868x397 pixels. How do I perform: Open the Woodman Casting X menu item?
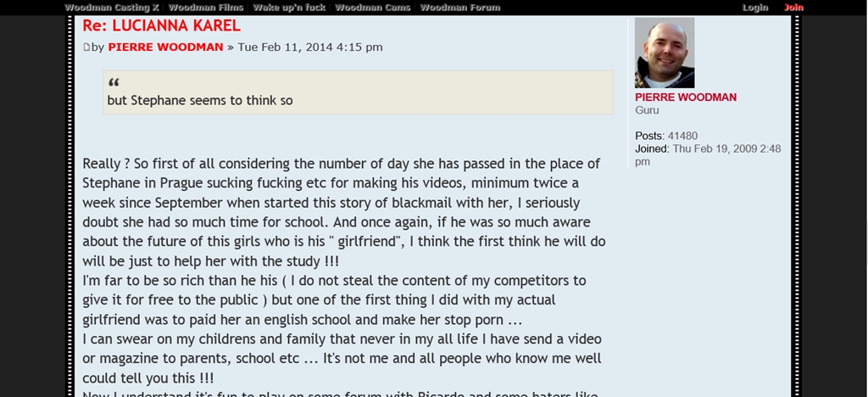click(x=112, y=8)
